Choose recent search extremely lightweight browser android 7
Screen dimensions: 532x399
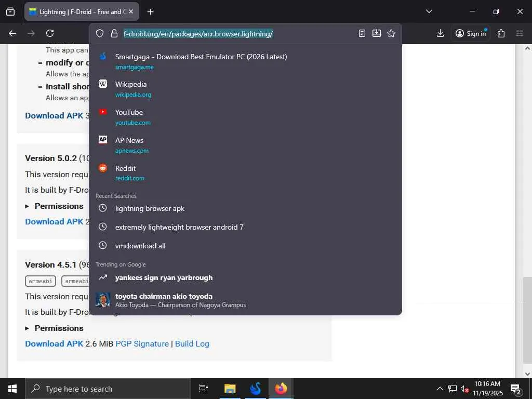245,227
